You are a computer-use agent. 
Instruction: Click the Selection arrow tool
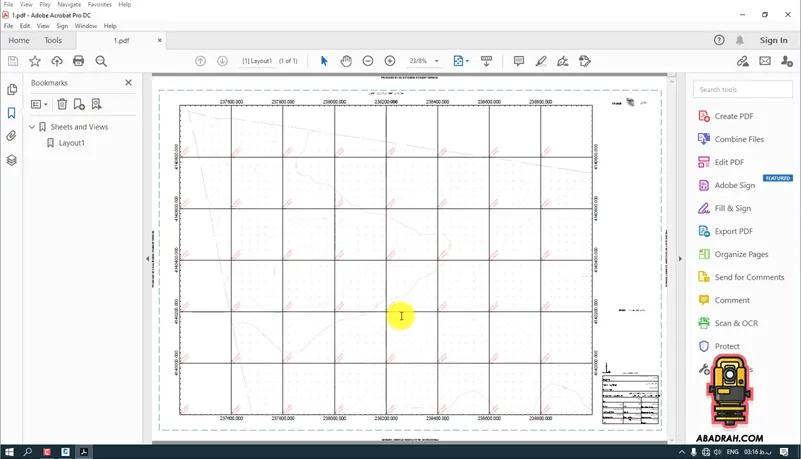324,61
